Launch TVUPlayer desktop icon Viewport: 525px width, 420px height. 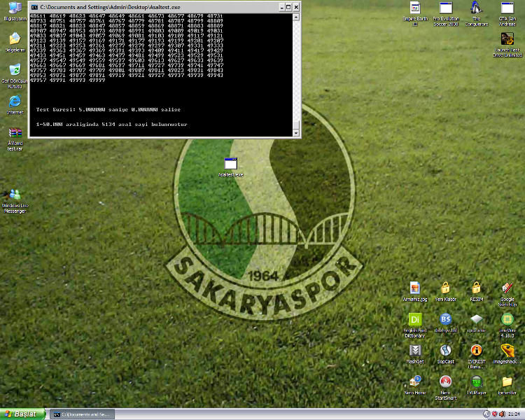click(x=477, y=385)
